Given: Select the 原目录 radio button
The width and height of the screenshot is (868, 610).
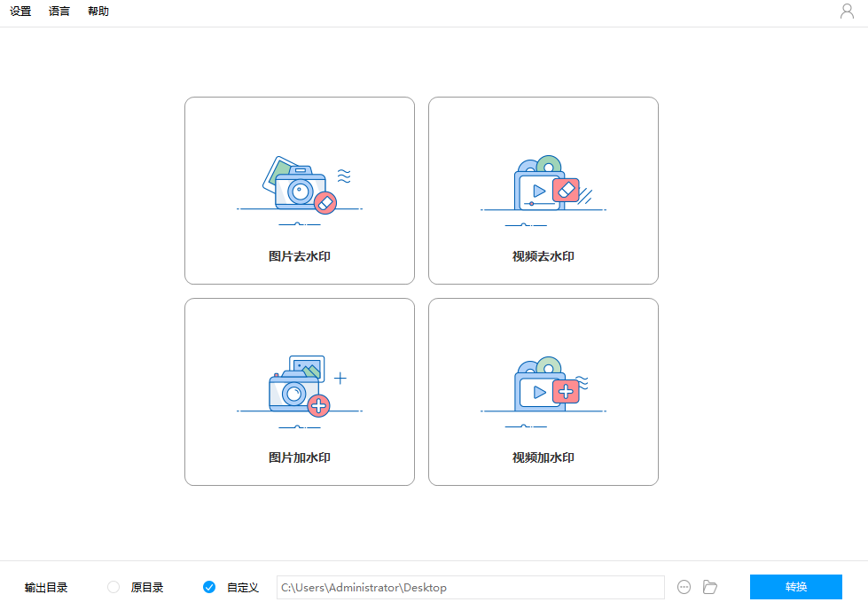Looking at the screenshot, I should click(113, 587).
